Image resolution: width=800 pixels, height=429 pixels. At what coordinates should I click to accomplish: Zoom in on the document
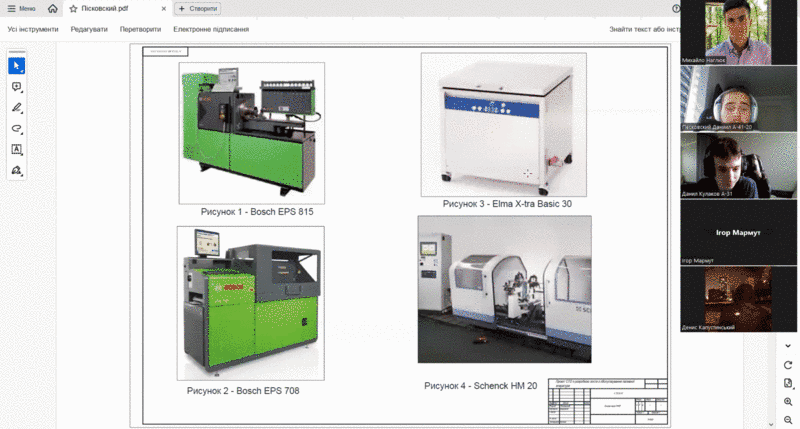(x=788, y=401)
